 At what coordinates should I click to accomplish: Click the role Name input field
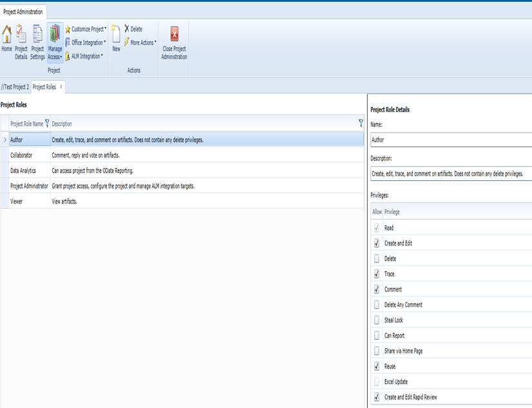coord(451,140)
